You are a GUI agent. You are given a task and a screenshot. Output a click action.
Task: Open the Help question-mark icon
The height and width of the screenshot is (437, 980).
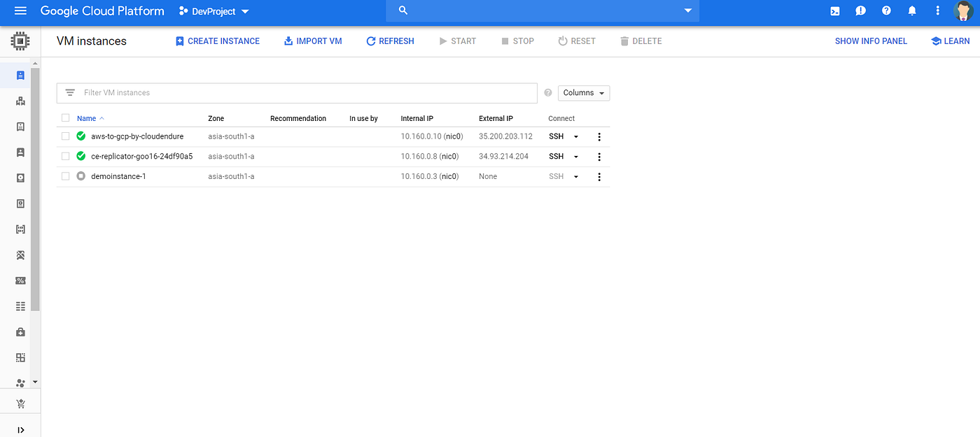point(886,11)
